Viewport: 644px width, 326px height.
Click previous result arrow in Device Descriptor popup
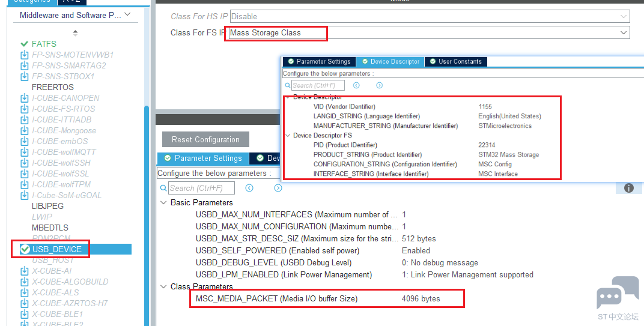[x=356, y=85]
